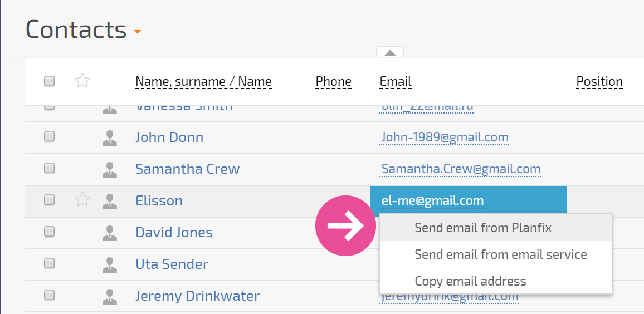
Task: Choose Copy email address
Action: [496, 281]
